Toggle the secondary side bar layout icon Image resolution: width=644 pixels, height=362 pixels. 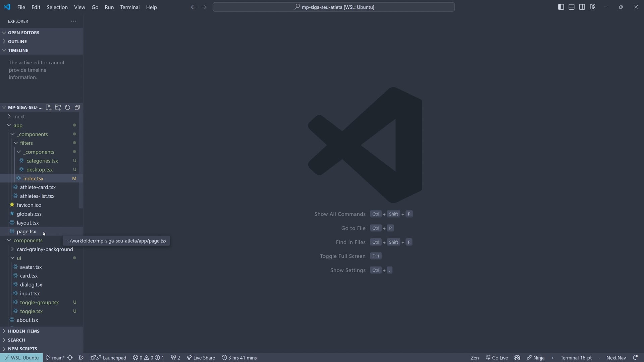tap(582, 7)
